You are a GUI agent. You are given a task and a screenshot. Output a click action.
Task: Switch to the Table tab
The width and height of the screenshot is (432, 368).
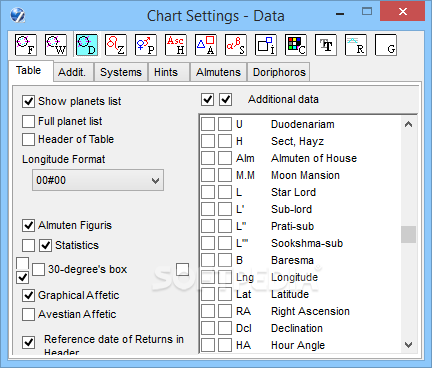click(x=31, y=71)
